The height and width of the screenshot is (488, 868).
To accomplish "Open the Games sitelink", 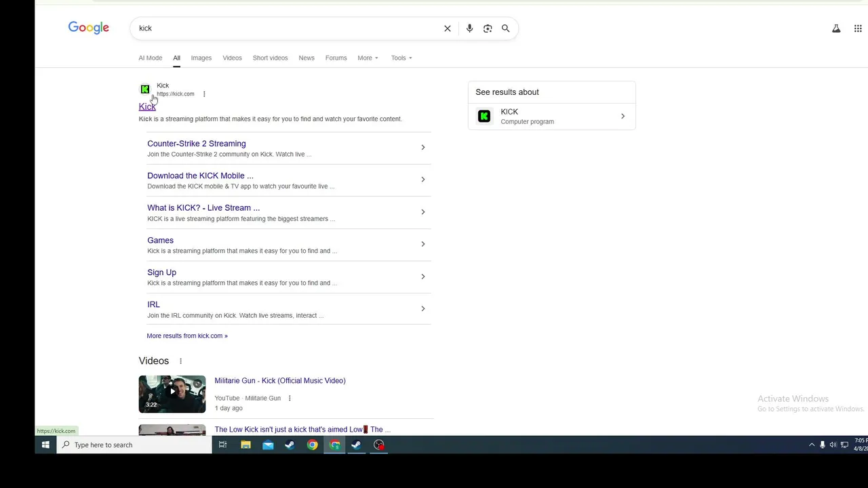I will pos(160,240).
